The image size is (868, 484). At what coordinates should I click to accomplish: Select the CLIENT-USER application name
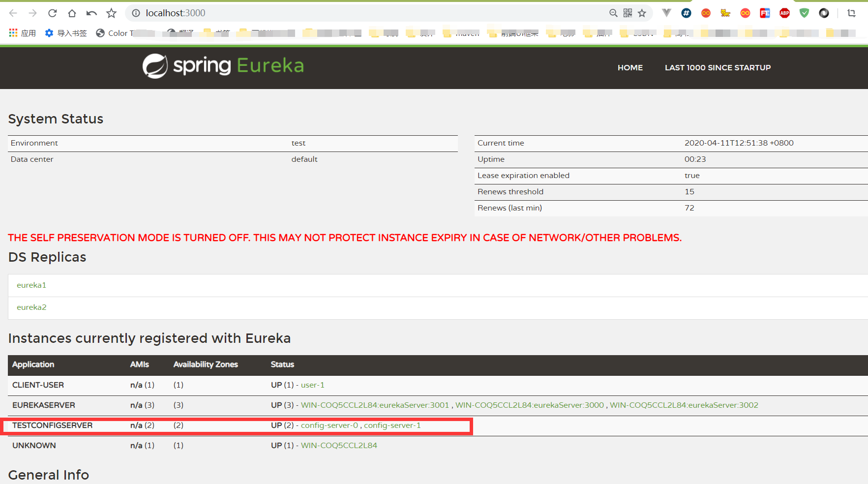point(38,385)
